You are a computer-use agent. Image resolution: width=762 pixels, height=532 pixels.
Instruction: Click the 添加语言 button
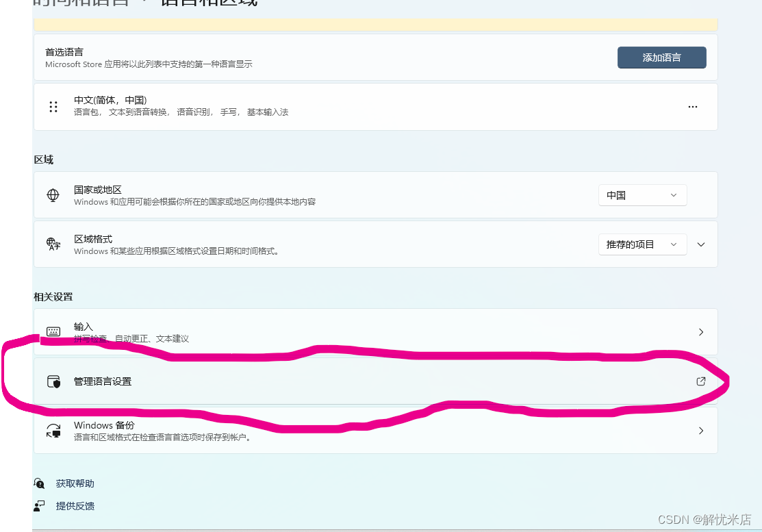(661, 58)
